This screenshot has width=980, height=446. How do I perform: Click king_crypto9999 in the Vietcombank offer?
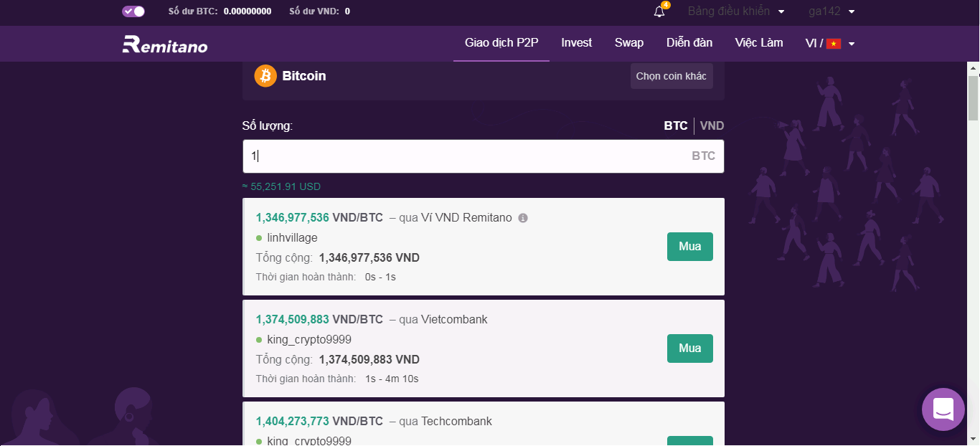309,340
